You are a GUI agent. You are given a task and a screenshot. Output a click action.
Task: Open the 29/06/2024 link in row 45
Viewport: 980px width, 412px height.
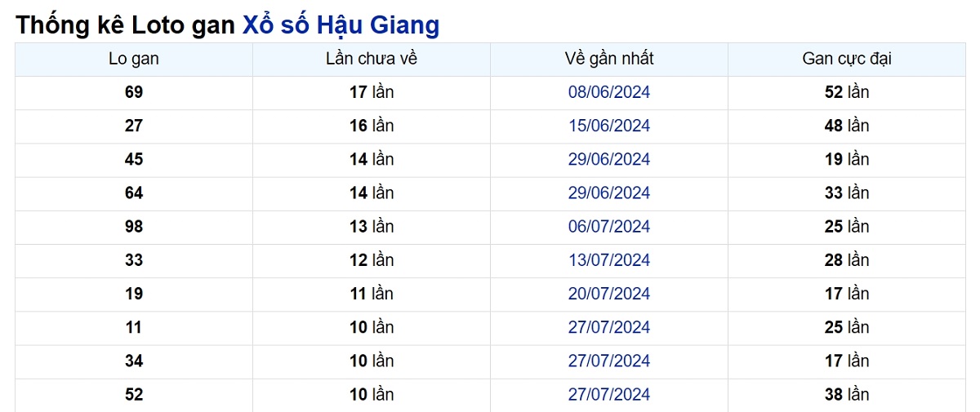tap(609, 159)
